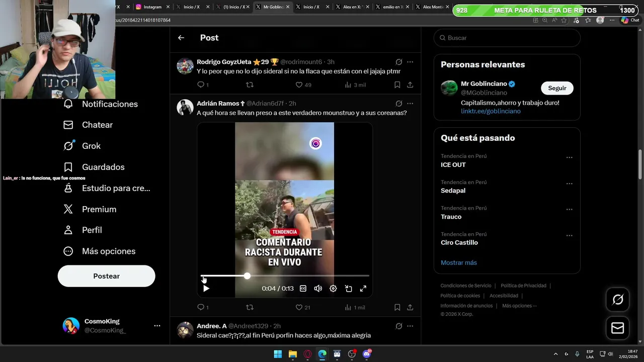The image size is (644, 362).
Task: Click Mostrar más under trends
Action: coord(459,262)
